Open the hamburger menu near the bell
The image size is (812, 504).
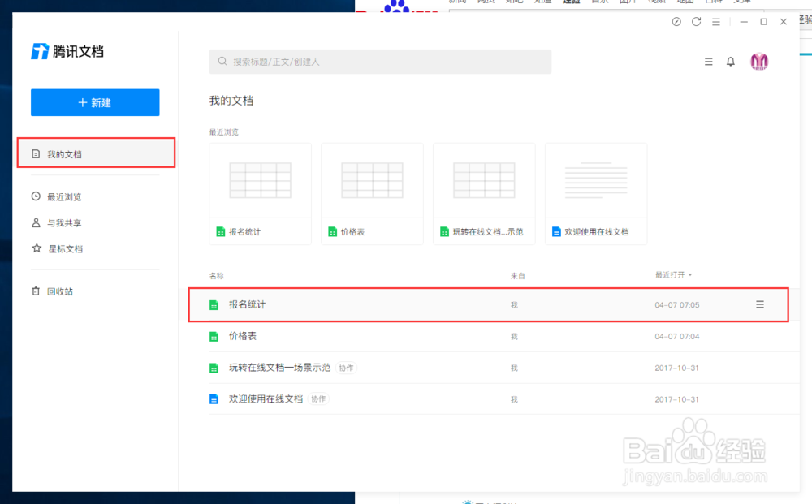tap(707, 61)
